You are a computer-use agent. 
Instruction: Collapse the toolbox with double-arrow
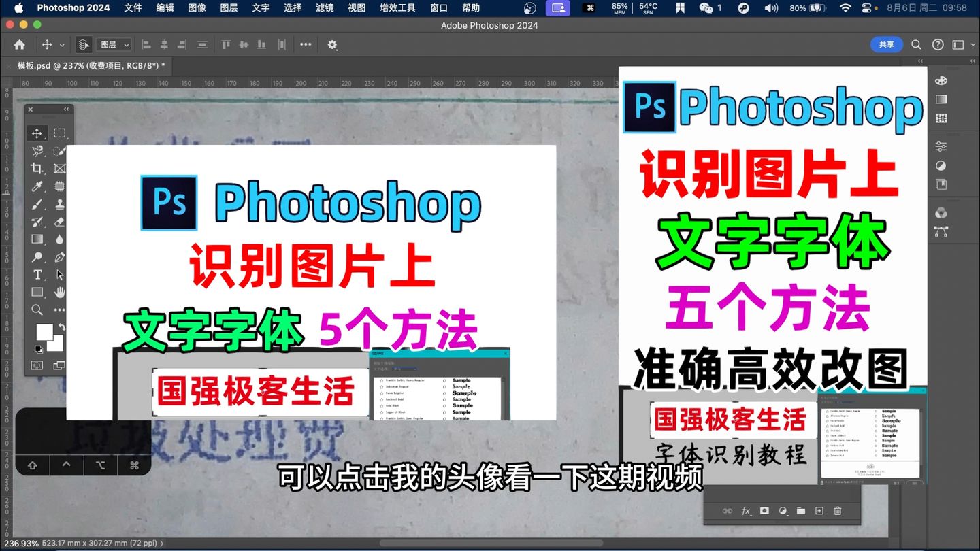point(66,109)
